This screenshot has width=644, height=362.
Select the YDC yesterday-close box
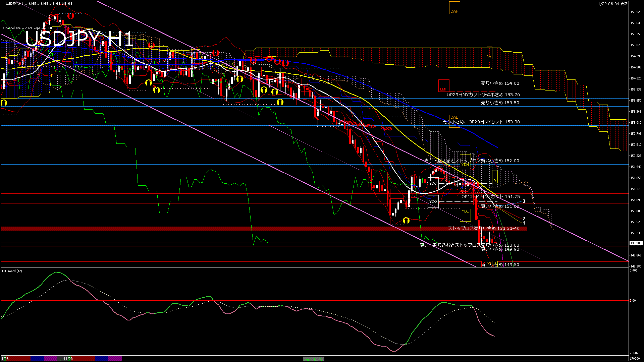pyautogui.click(x=433, y=184)
